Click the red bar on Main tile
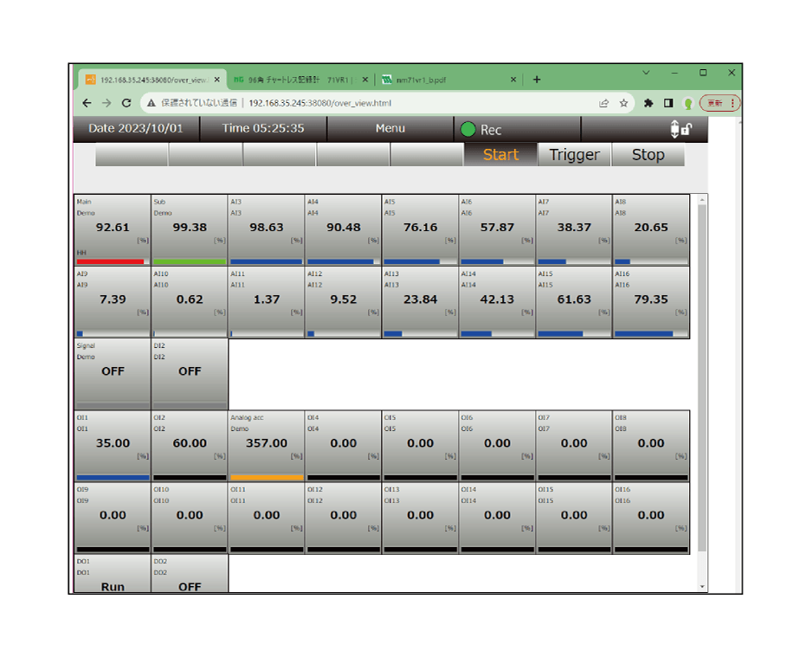 tap(110, 261)
